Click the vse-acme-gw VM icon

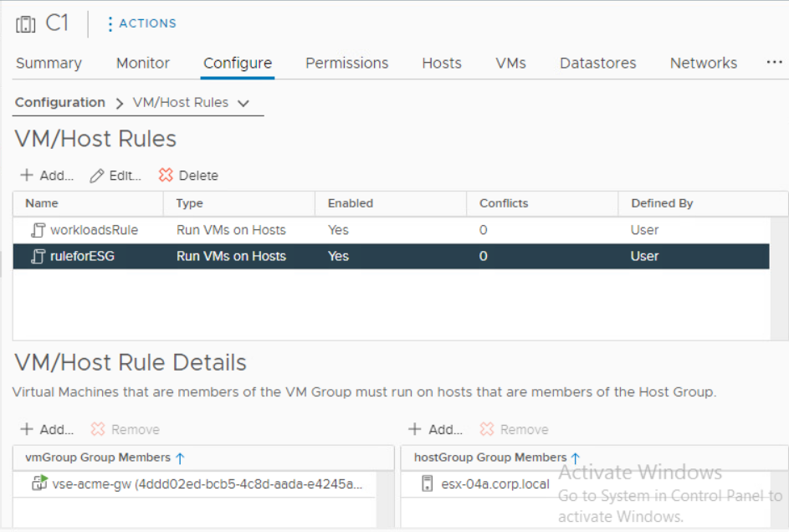pos(38,483)
